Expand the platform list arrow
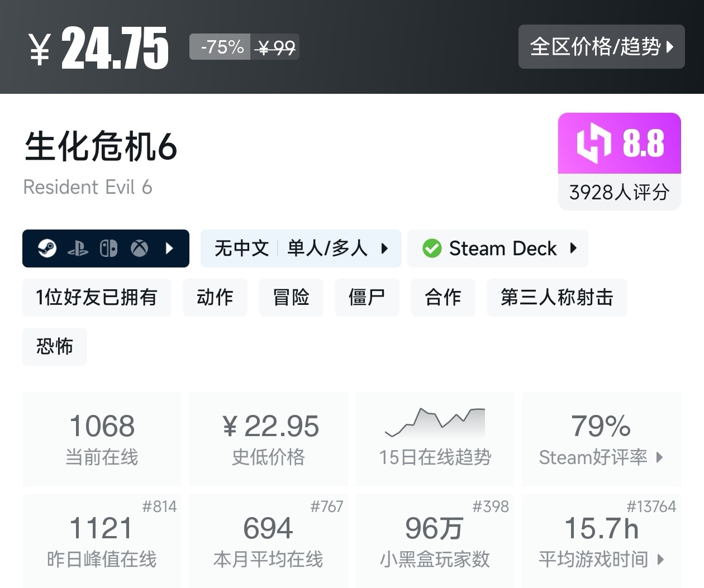This screenshot has width=704, height=588. pyautogui.click(x=170, y=248)
